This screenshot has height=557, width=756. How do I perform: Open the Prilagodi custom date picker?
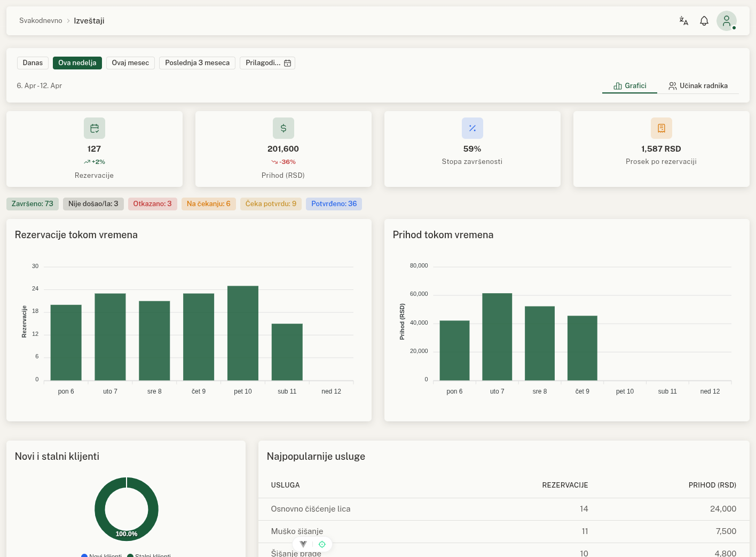tap(267, 63)
